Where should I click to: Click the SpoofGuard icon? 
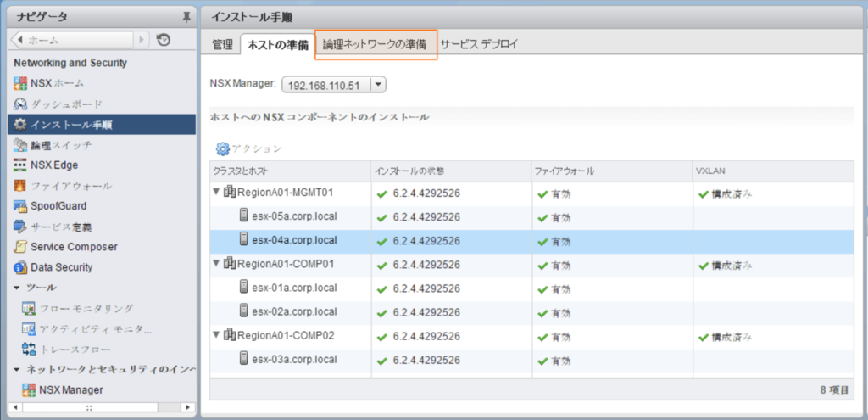[x=20, y=206]
